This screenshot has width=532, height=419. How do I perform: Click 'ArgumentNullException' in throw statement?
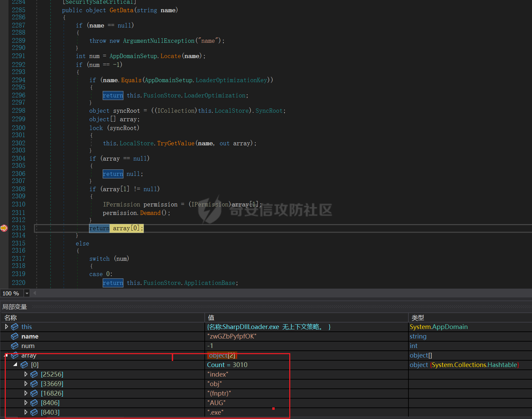click(x=159, y=41)
